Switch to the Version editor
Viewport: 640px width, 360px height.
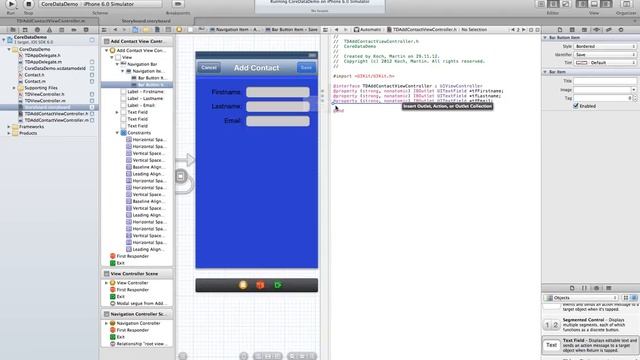pos(565,4)
